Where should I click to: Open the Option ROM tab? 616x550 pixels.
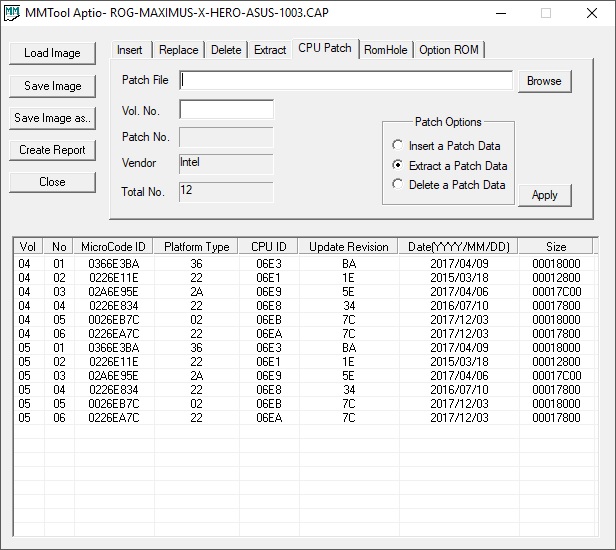tap(449, 50)
